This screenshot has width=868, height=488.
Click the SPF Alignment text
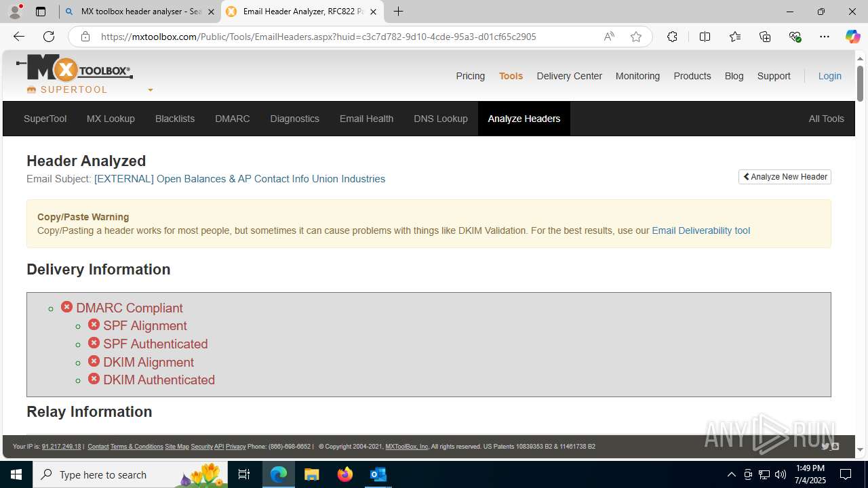tap(145, 326)
